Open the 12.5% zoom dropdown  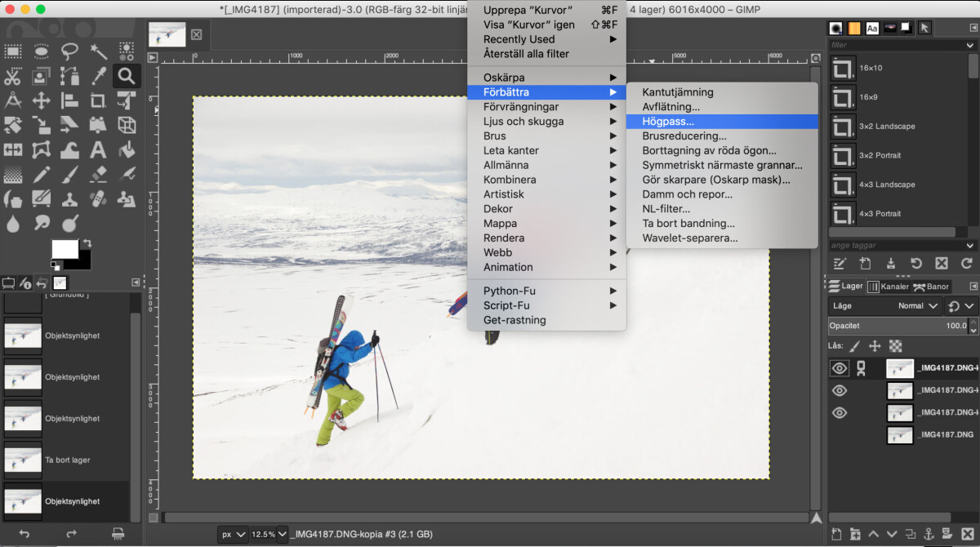click(x=269, y=535)
